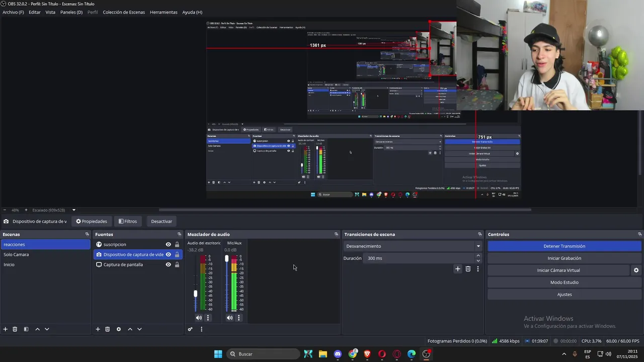Screen dimensions: 644x362
Task: Open Desvanecimiento transition dropdown
Action: click(413, 246)
